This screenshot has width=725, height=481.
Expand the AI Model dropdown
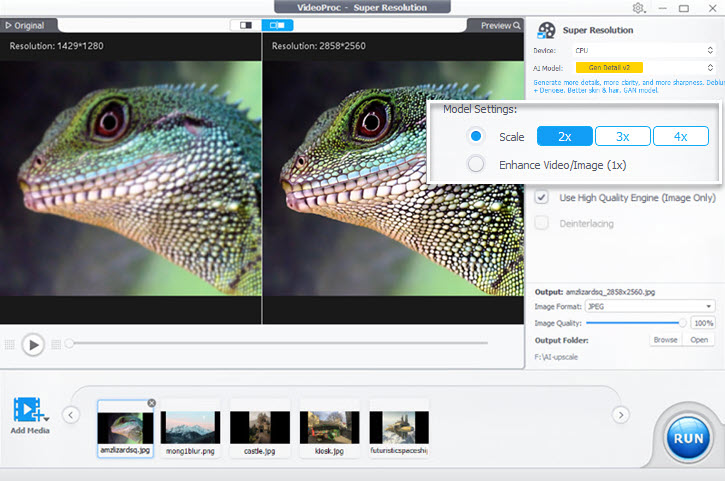(642, 67)
